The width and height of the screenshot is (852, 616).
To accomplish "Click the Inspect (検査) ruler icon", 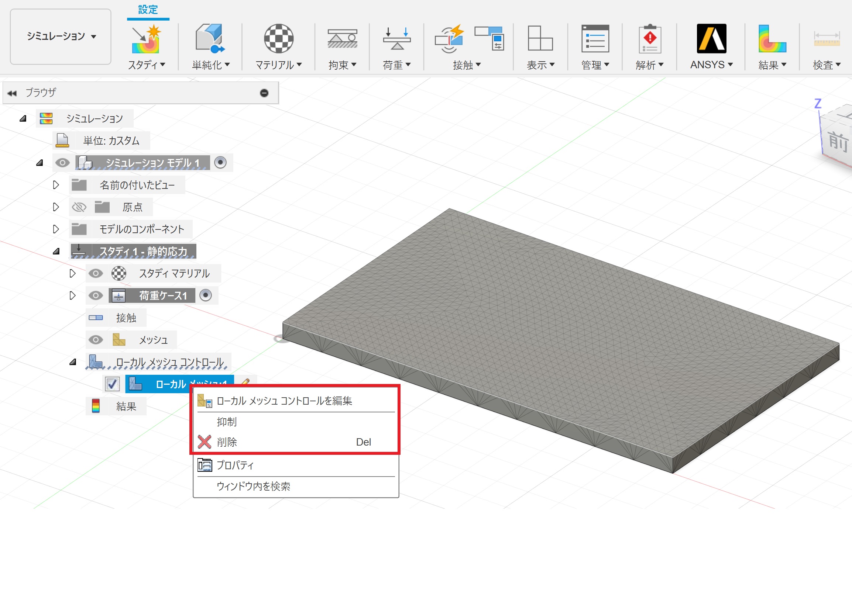I will (x=827, y=39).
